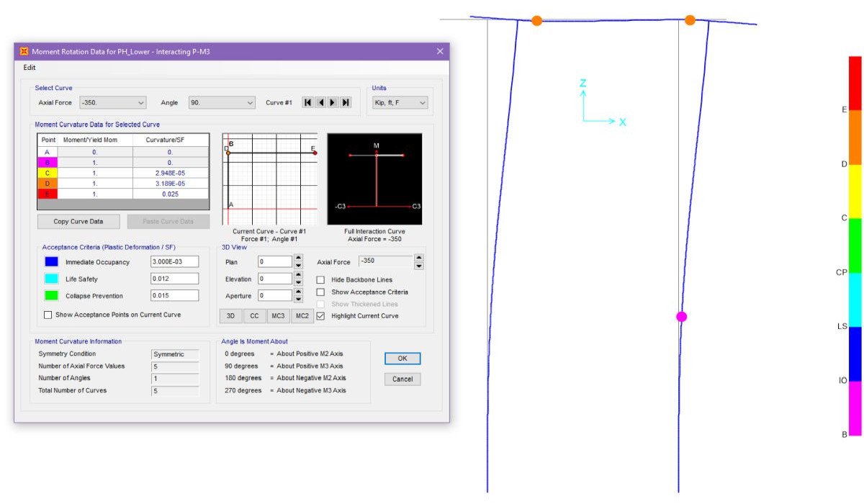Go to first curve navigation button

pyautogui.click(x=308, y=103)
